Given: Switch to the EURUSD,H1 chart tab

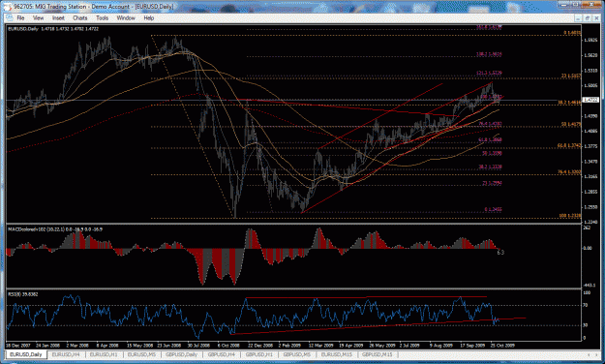Looking at the screenshot, I should click(x=104, y=354).
